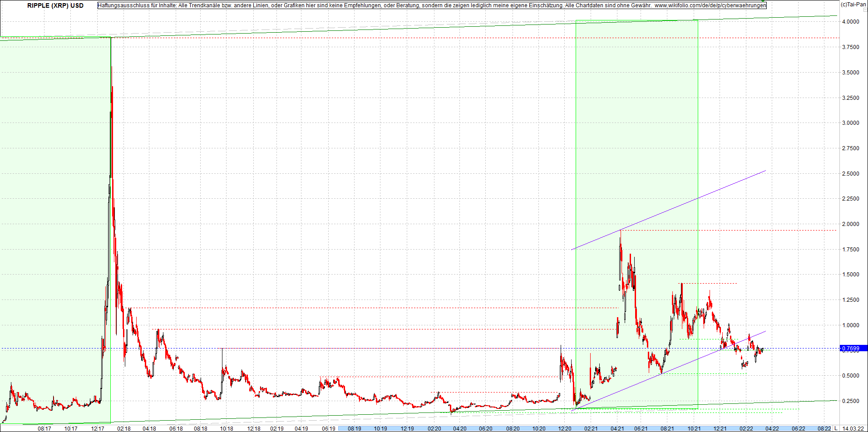Click the 2.0000 price axis label

point(850,224)
